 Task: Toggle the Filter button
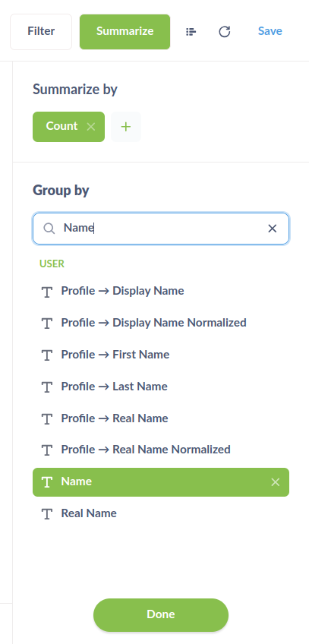coord(41,32)
